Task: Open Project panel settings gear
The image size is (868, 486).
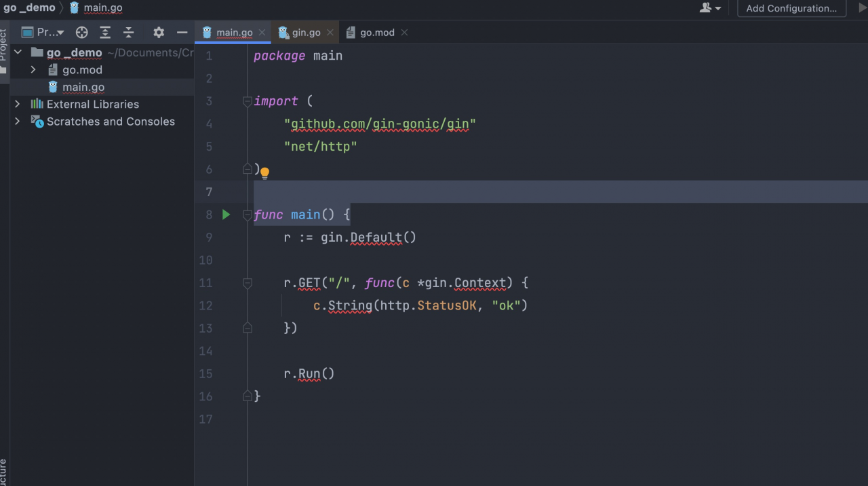Action: (159, 32)
